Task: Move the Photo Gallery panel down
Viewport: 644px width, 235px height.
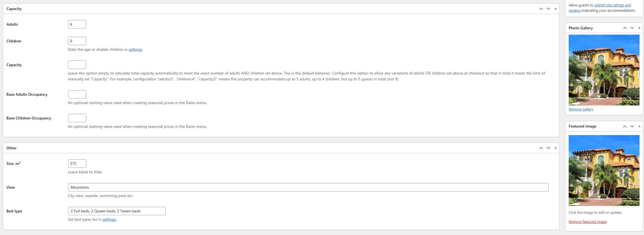Action: coord(632,28)
